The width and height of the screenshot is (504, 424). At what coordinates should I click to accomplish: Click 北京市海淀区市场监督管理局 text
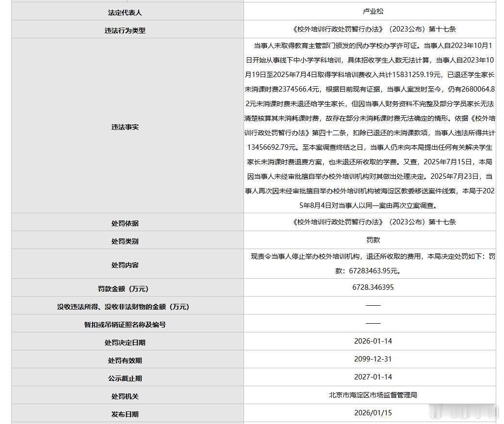(x=373, y=395)
